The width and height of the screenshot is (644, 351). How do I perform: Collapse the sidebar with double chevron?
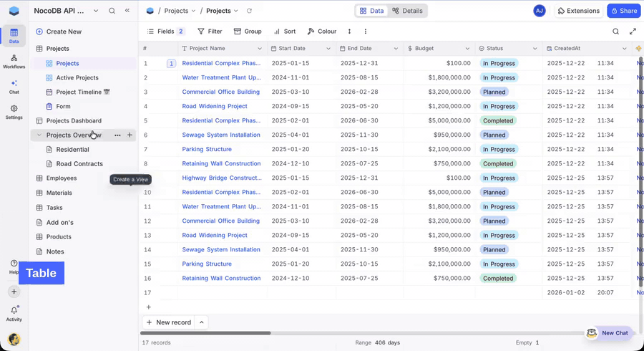pos(127,11)
